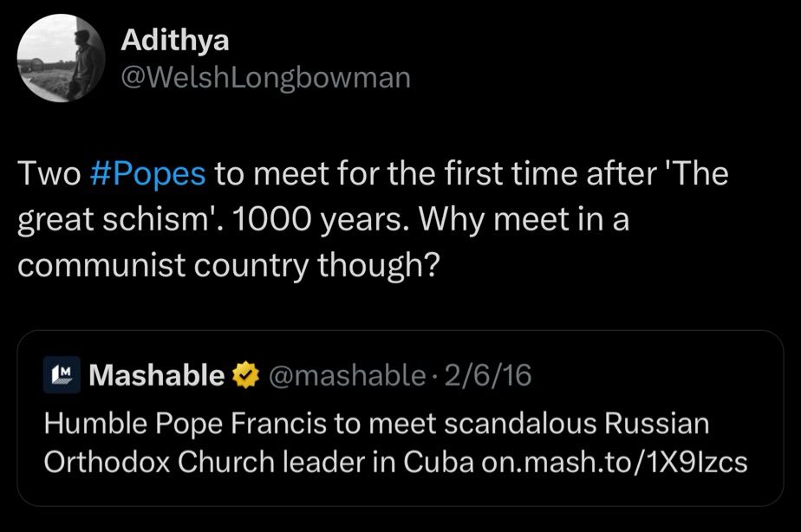Open the @WelshLongbowman handle
Screen dimensions: 801x532
[x=265, y=79]
